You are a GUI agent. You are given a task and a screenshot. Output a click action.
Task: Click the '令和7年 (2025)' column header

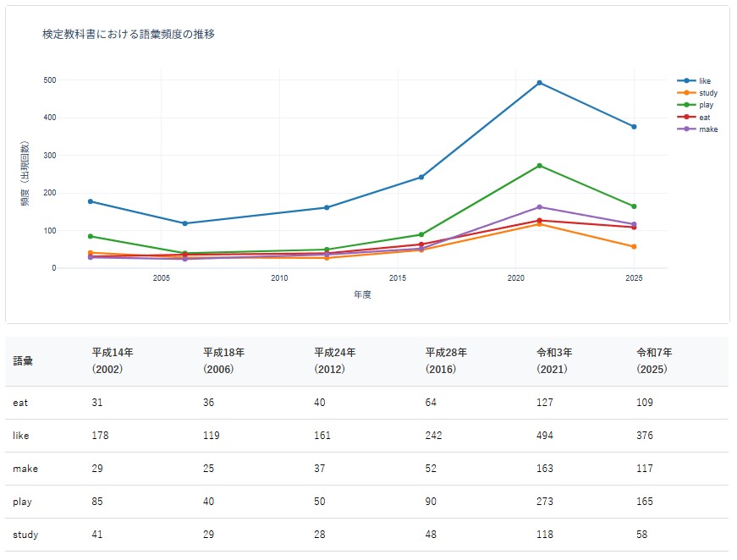(x=655, y=361)
